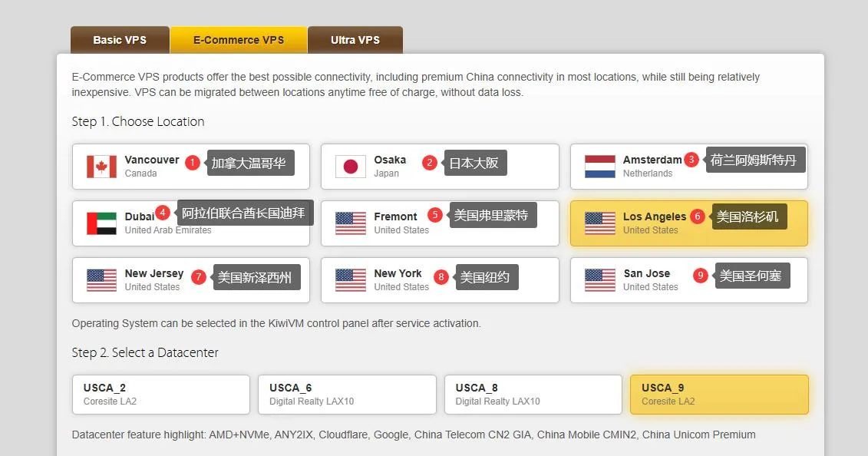The image size is (868, 456).
Task: Click the 'Datacenter feature highlight' text line
Action: [x=414, y=435]
